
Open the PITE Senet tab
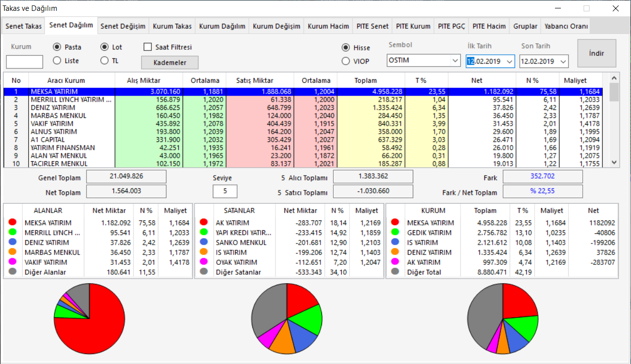373,26
